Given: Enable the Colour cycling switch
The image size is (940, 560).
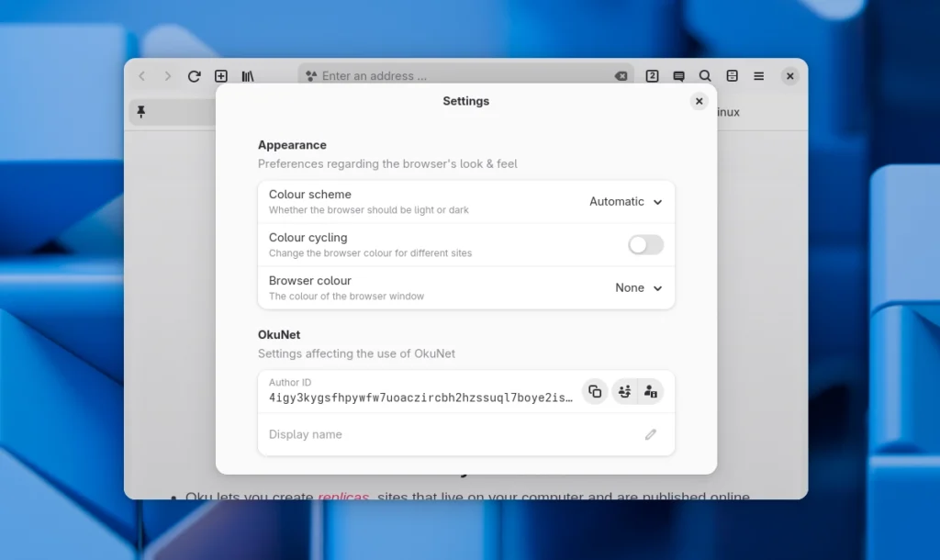Looking at the screenshot, I should 645,244.
